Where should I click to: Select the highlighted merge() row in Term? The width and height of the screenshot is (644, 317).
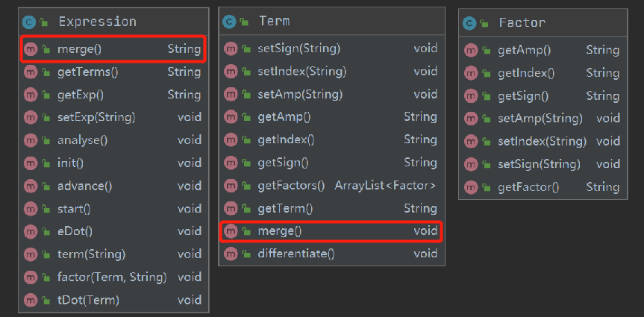coord(279,231)
